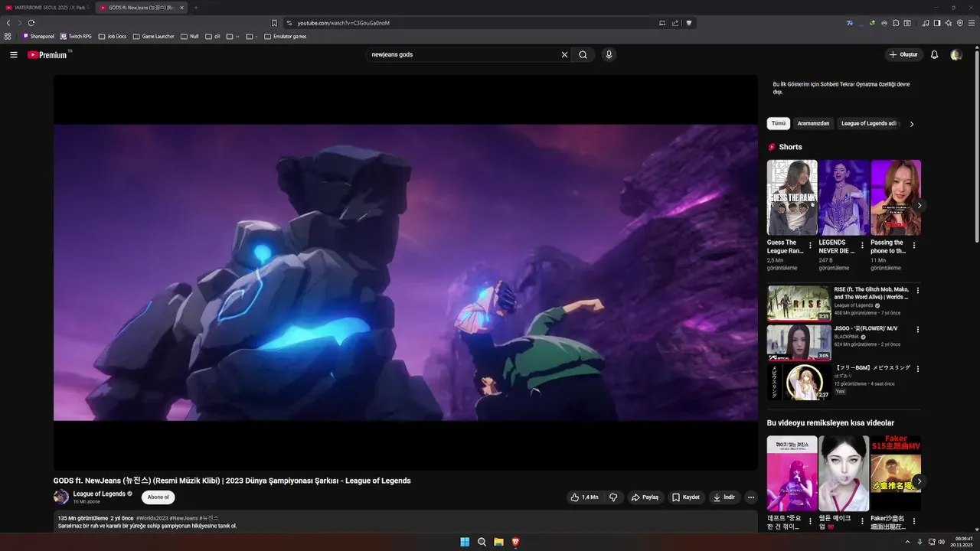Open more actions ellipsis under video

click(750, 497)
